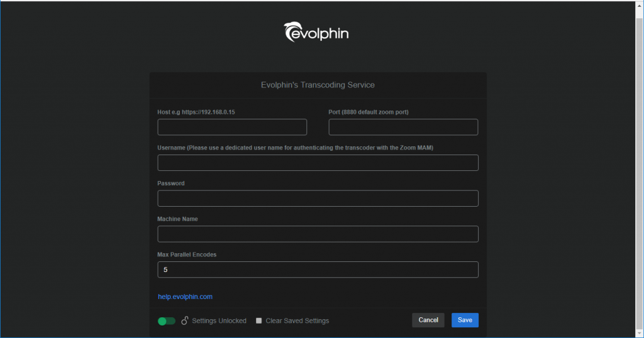Image resolution: width=644 pixels, height=338 pixels.
Task: Click the Machine Name label
Action: [x=177, y=219]
